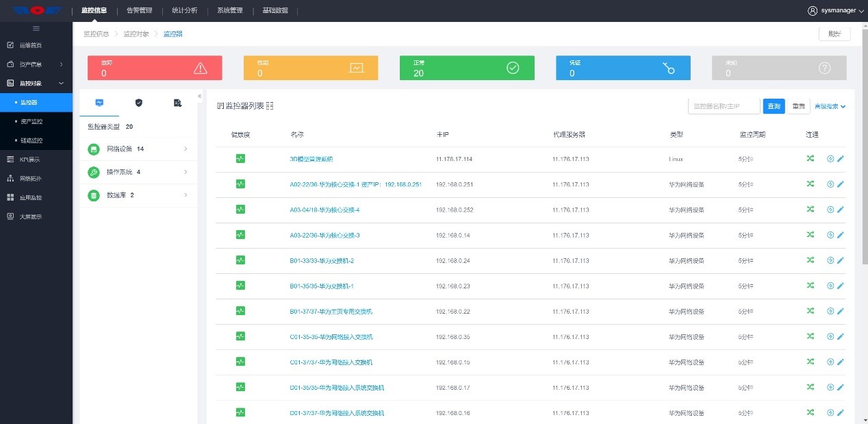Image resolution: width=868 pixels, height=424 pixels.
Task: Click the grid icon beside 监控器列表 title
Action: pos(270,106)
